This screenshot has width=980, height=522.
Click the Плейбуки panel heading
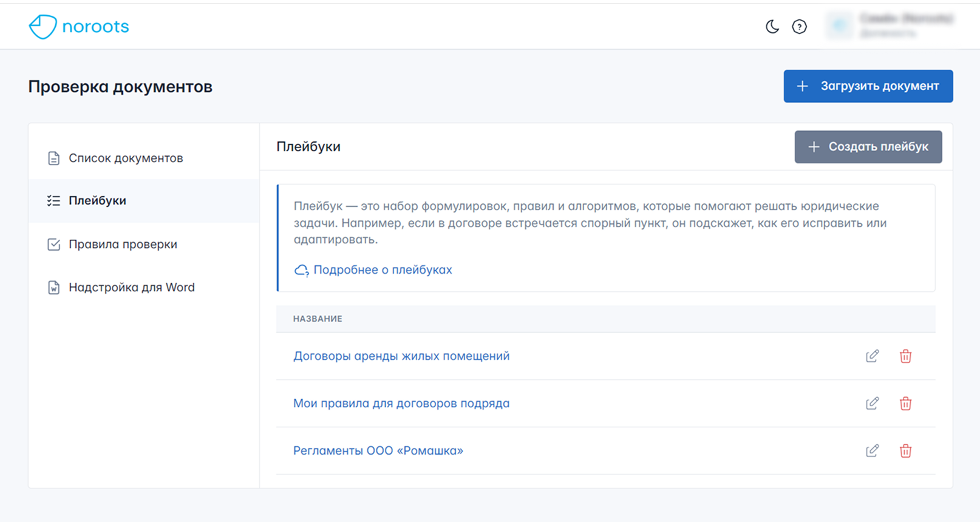pyautogui.click(x=308, y=147)
